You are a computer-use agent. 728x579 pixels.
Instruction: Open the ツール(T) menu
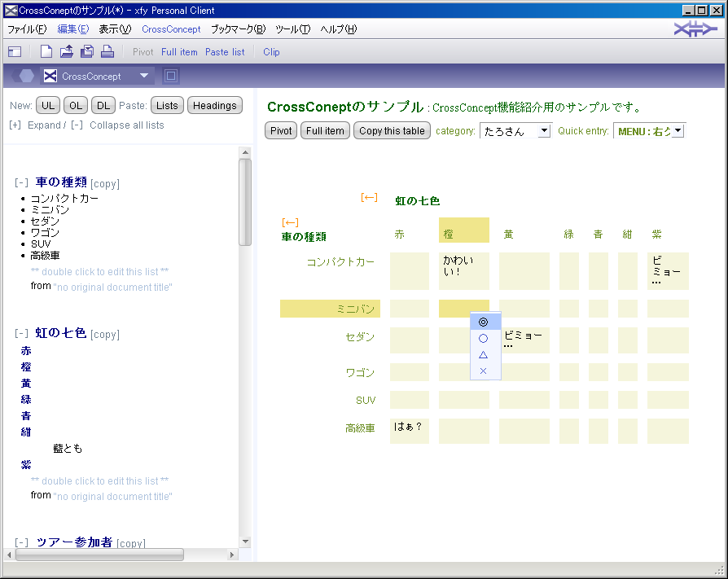tap(292, 29)
